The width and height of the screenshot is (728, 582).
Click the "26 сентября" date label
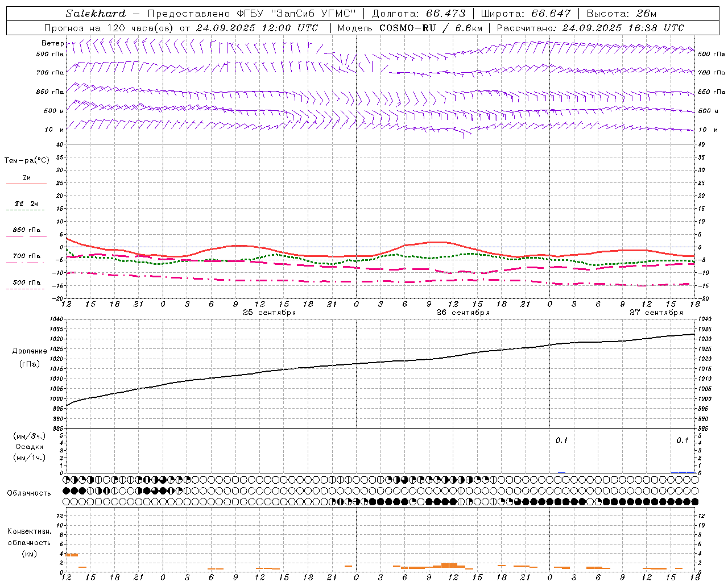(x=463, y=312)
